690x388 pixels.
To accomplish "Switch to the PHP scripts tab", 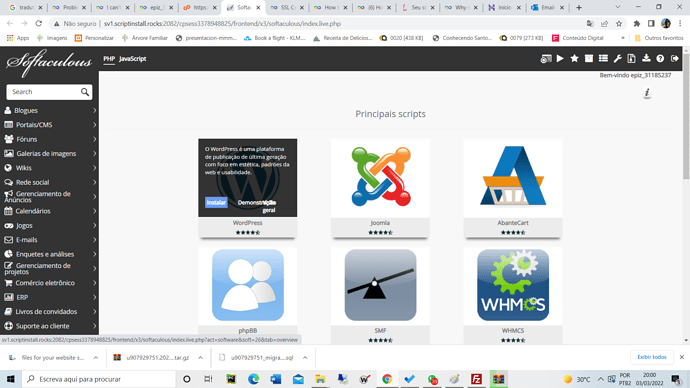I will coord(109,59).
